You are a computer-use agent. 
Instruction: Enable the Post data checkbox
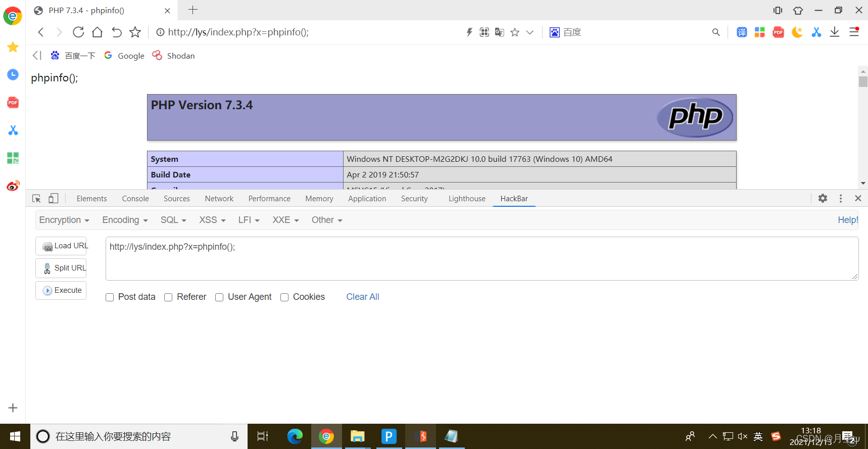110,297
